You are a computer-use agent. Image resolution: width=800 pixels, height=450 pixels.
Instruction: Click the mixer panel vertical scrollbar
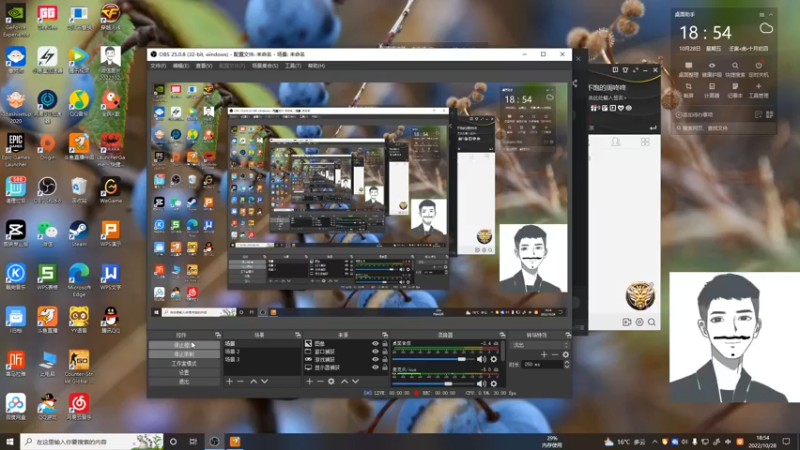tap(503, 352)
